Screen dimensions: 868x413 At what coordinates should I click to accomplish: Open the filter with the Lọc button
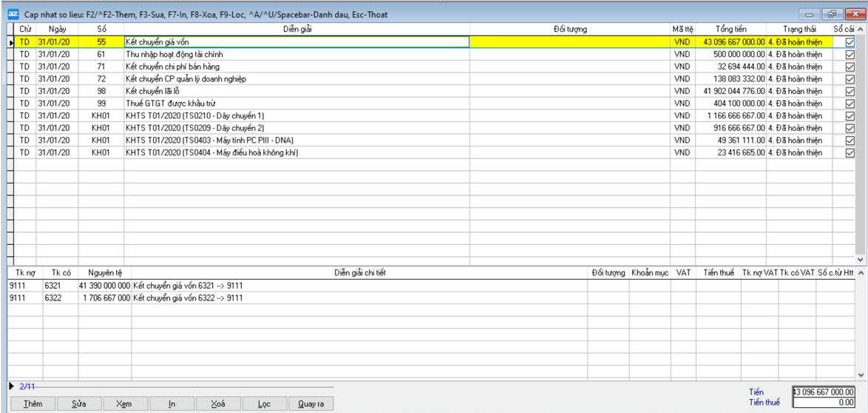coord(264,404)
